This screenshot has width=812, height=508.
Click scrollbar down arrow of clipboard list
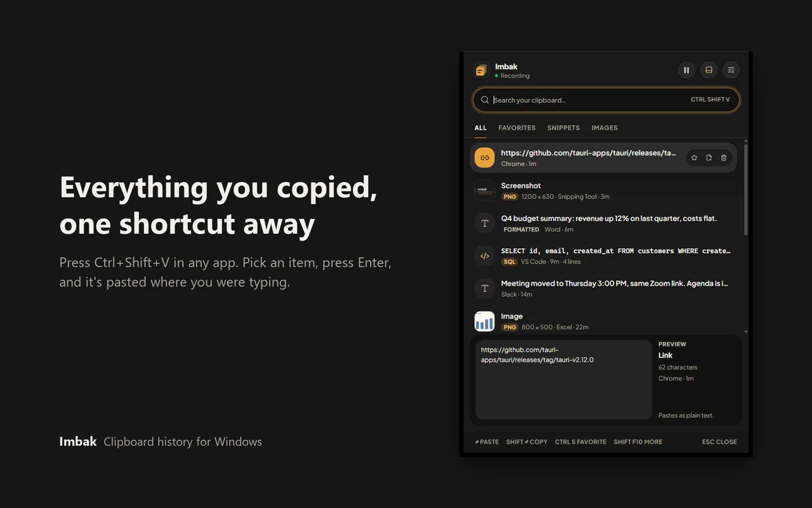click(746, 332)
